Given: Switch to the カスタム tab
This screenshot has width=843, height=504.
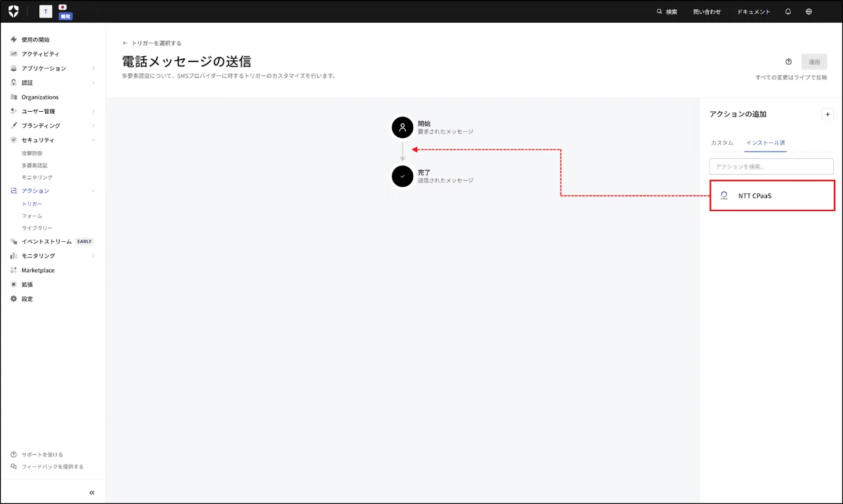Looking at the screenshot, I should [x=722, y=143].
